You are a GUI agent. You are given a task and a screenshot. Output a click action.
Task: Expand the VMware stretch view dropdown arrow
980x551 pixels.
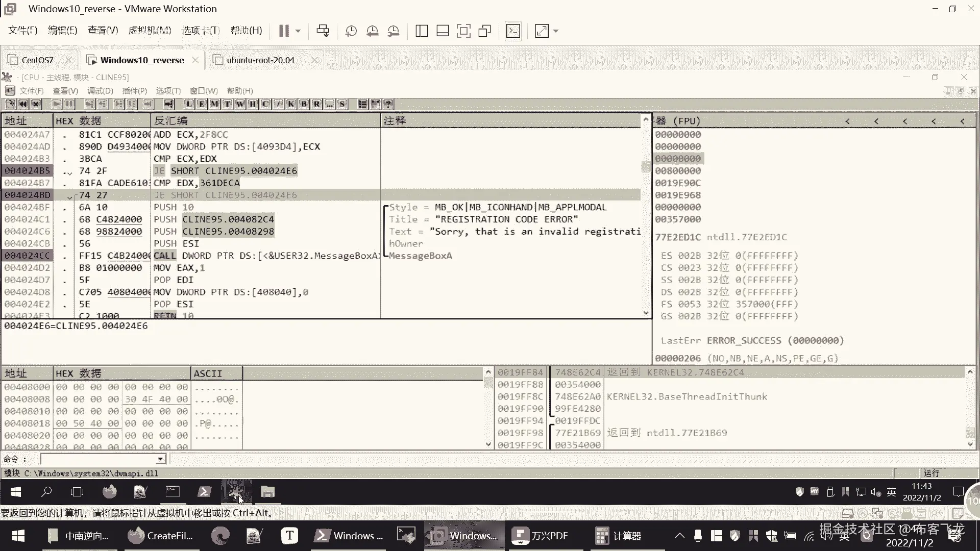(x=556, y=31)
